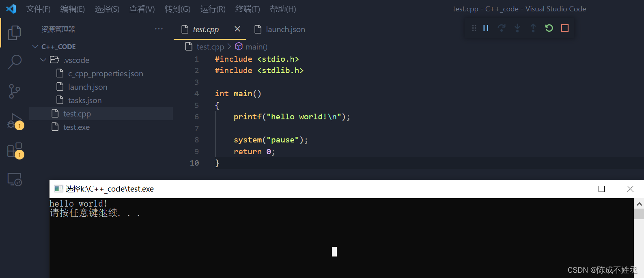Open the Run and Debug view
The width and height of the screenshot is (644, 278).
15,121
